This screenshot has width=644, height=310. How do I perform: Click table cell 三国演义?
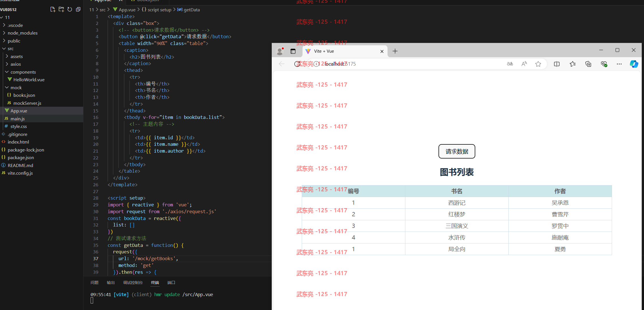pos(457,226)
